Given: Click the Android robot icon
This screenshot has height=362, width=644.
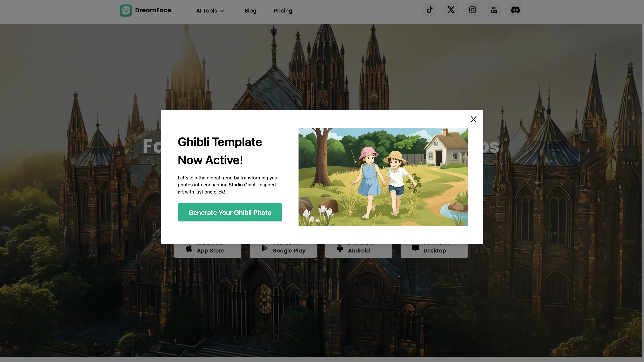Looking at the screenshot, I should pos(340,248).
